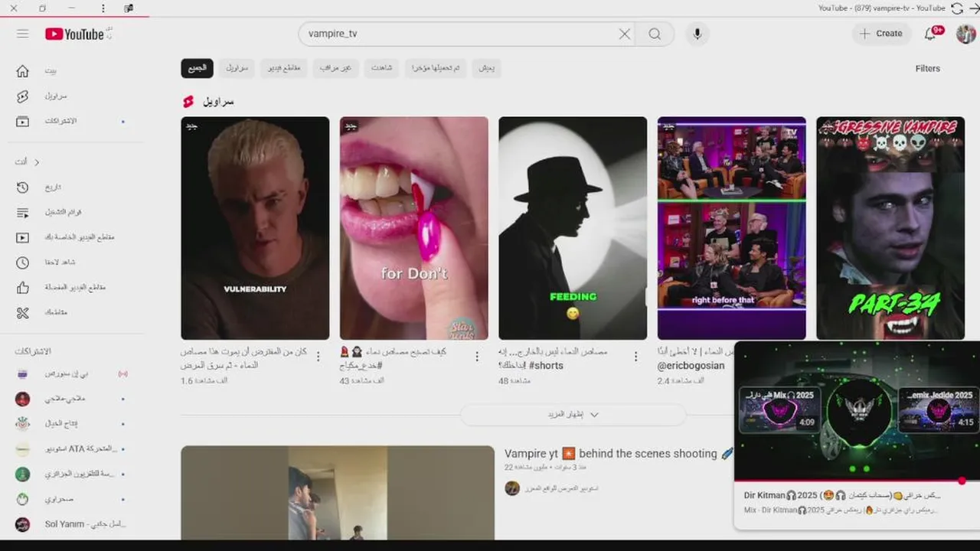Start voice search with the microphone
This screenshot has height=551, width=980.
[x=697, y=34]
